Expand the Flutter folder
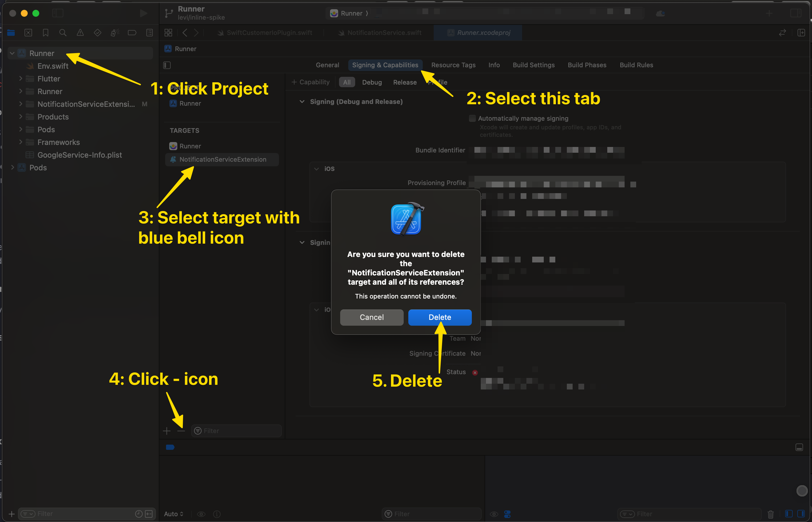 tap(21, 79)
